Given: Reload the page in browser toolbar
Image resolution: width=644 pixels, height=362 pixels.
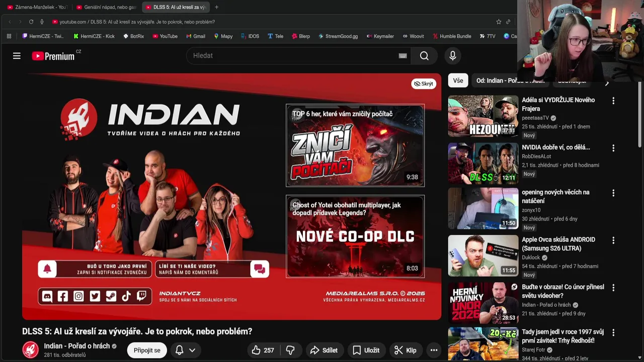Looking at the screenshot, I should [x=31, y=22].
